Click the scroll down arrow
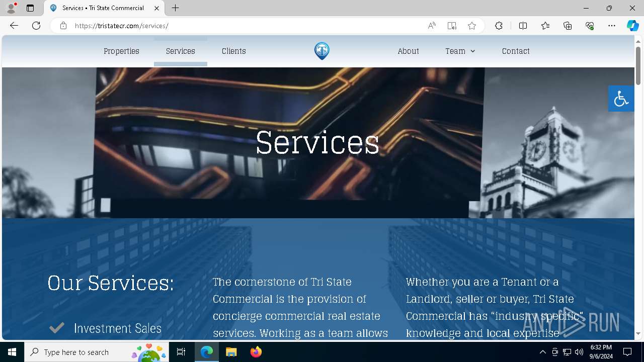Screen dimensions: 644x362 [638, 334]
